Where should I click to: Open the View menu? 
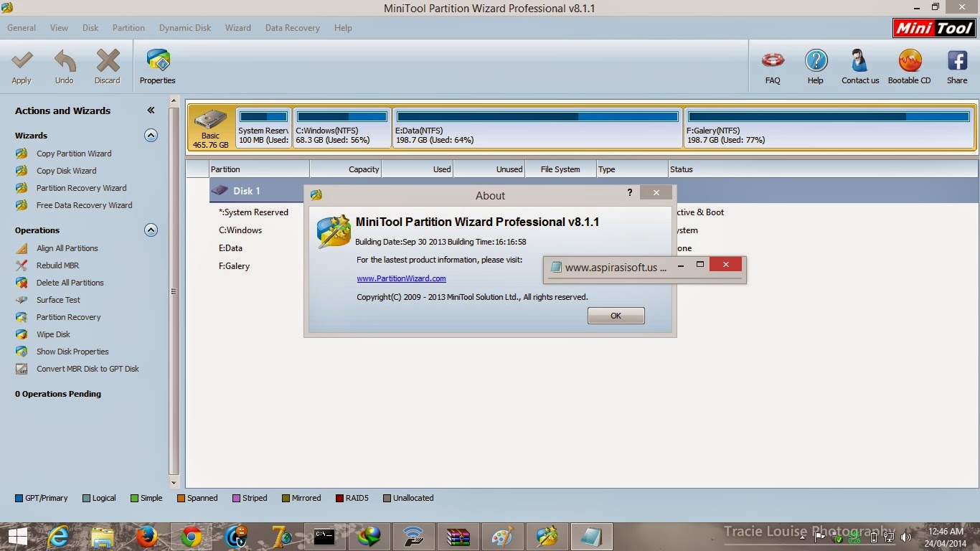tap(59, 28)
